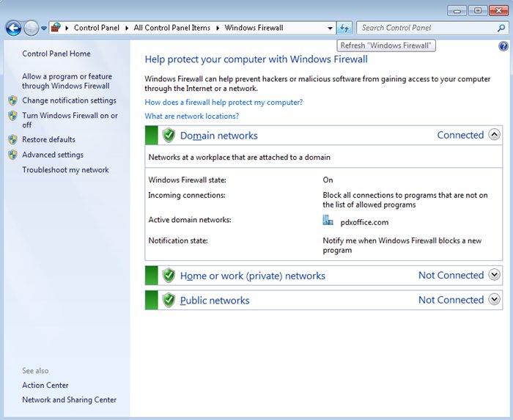Go back with the blue Back arrow

(14, 28)
